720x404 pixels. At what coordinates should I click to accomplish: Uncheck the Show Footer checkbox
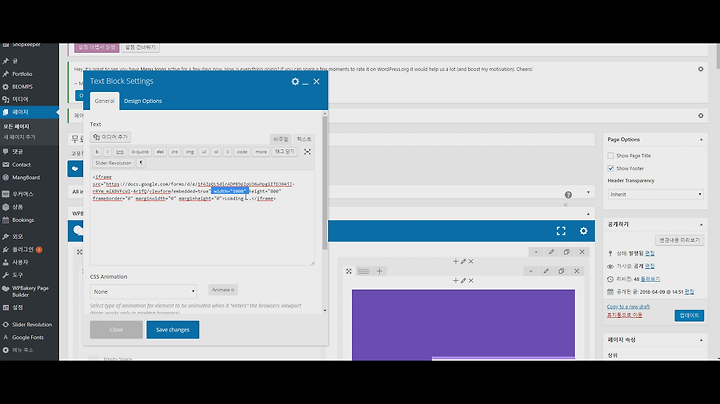click(x=611, y=168)
